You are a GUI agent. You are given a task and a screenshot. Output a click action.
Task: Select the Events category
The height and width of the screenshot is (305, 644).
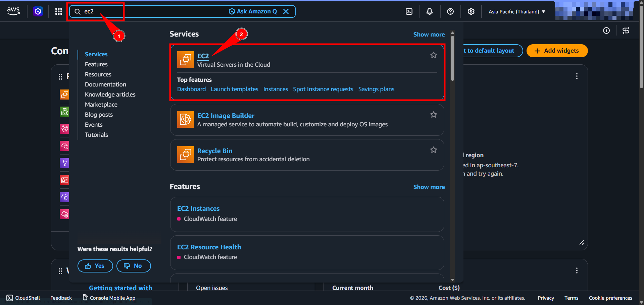click(94, 125)
